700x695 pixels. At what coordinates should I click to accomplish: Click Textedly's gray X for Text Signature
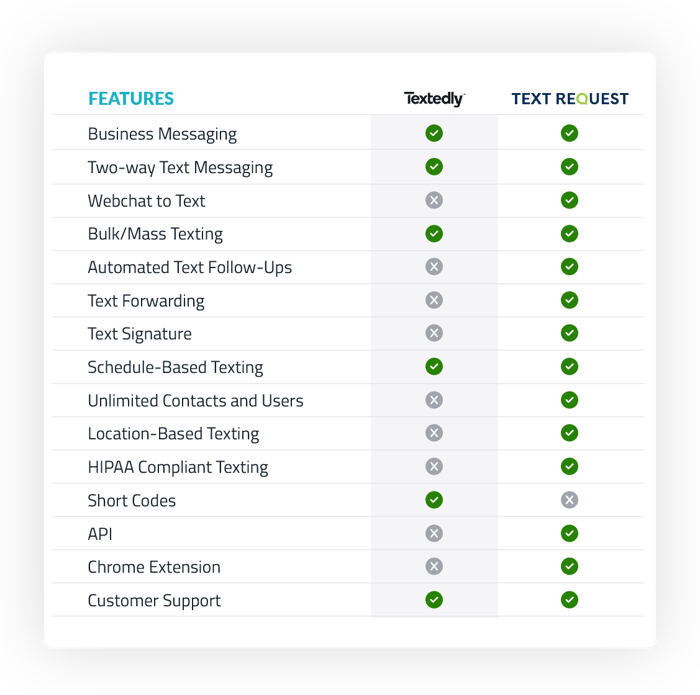click(434, 333)
